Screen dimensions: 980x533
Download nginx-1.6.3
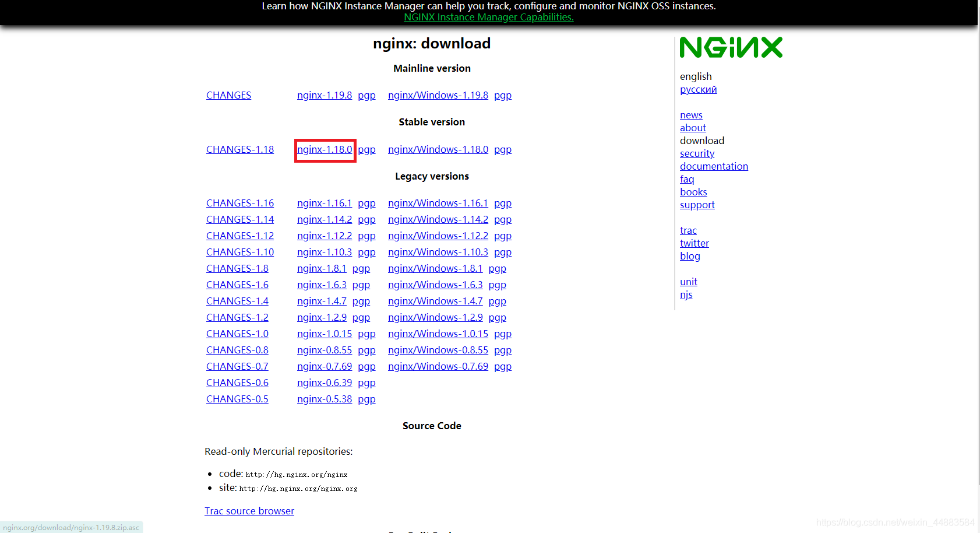(x=322, y=285)
